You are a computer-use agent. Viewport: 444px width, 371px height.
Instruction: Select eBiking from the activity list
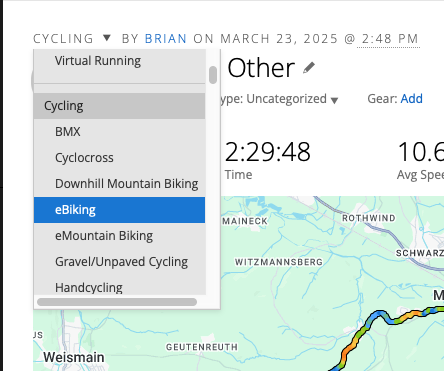(x=119, y=210)
